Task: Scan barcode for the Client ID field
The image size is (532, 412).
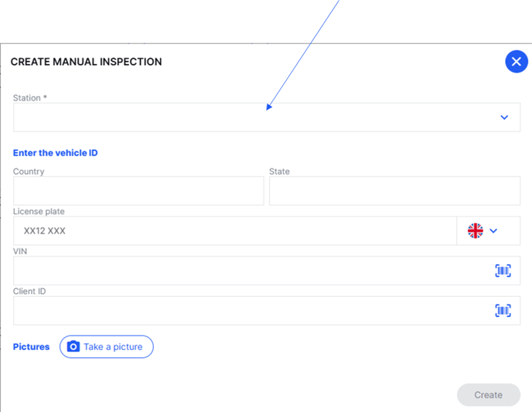Action: (x=503, y=310)
